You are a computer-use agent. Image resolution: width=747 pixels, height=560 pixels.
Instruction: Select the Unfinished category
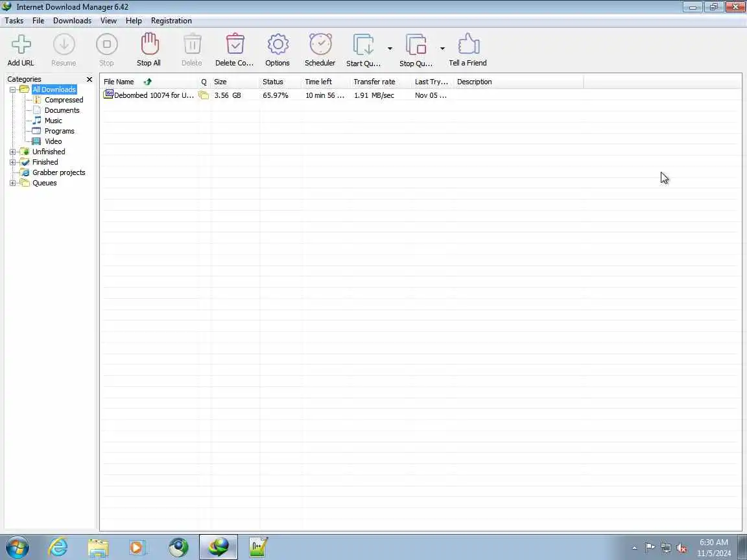pos(49,152)
